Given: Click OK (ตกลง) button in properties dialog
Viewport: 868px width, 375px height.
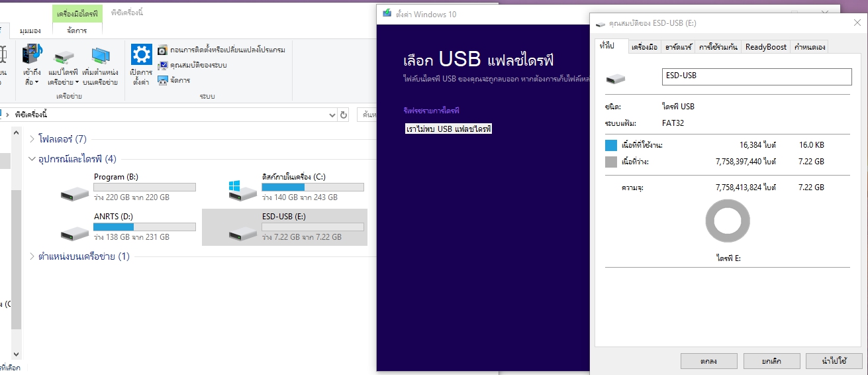Looking at the screenshot, I should pyautogui.click(x=708, y=361).
